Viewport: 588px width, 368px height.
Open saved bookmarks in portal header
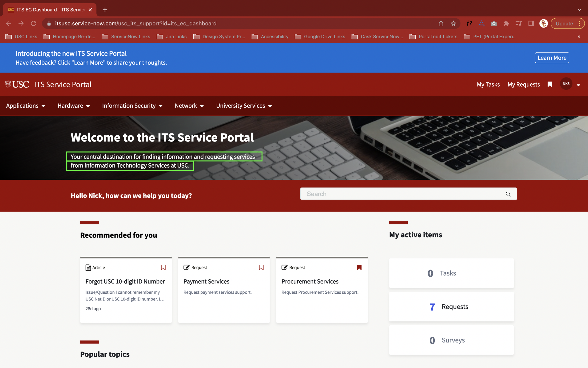[550, 84]
